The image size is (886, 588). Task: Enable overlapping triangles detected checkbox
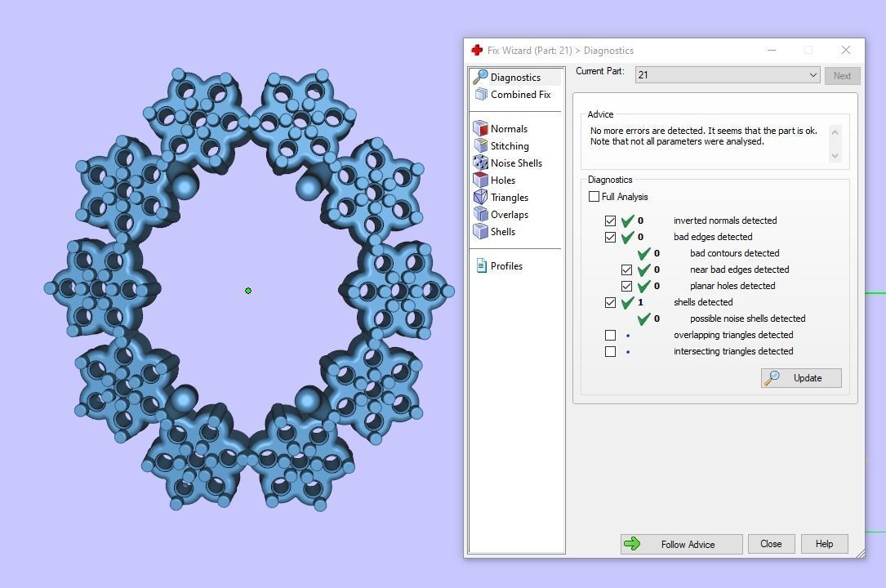(x=610, y=336)
